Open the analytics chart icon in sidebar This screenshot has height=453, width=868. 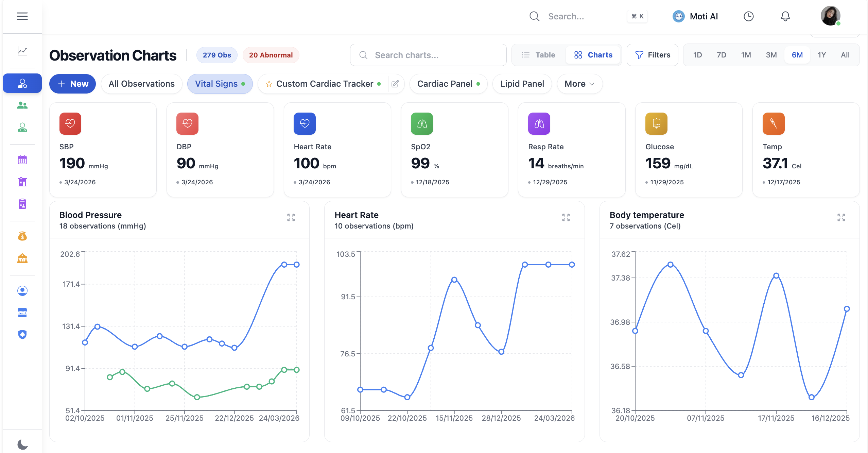[x=22, y=51]
